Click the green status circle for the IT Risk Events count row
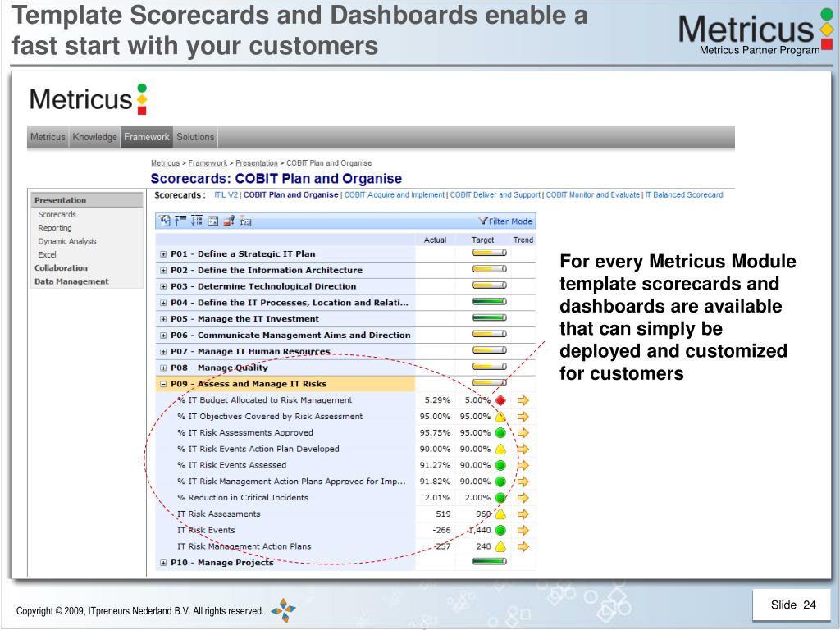Image resolution: width=840 pixels, height=630 pixels. point(501,531)
